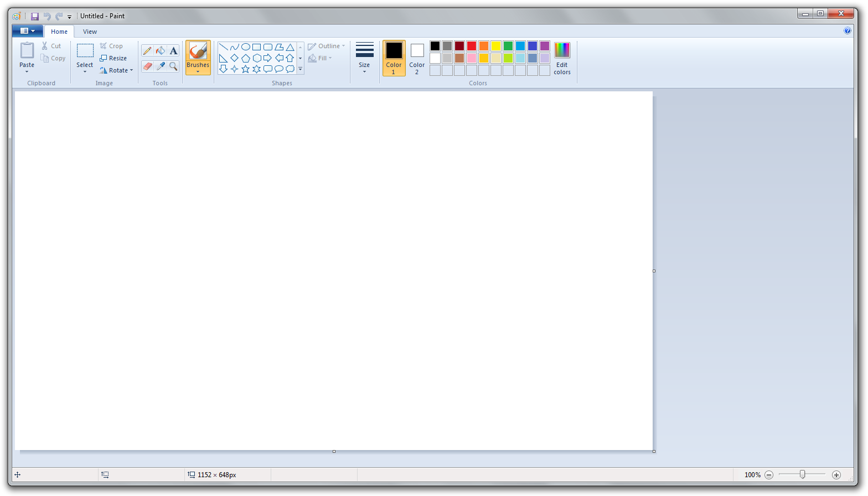Click the Zoom out minus button

pyautogui.click(x=769, y=475)
